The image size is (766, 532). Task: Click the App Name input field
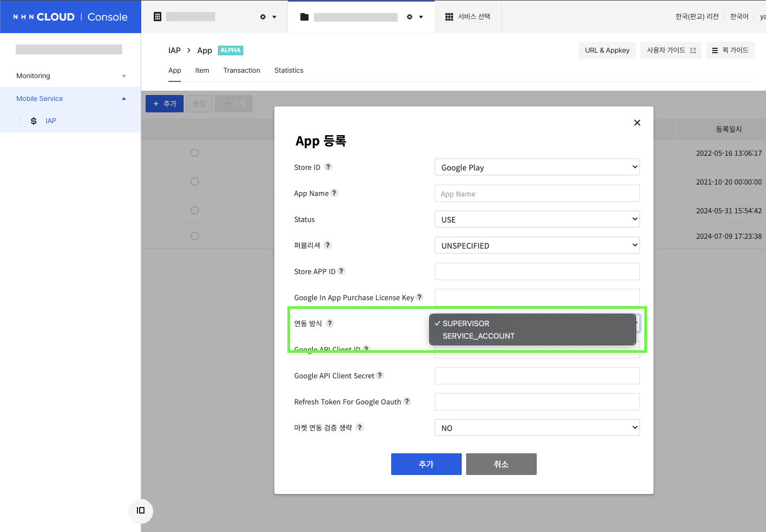[537, 194]
